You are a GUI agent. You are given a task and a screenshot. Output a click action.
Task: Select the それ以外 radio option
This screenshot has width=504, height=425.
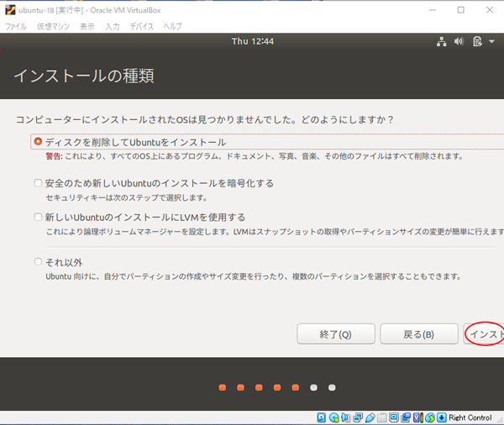click(38, 262)
